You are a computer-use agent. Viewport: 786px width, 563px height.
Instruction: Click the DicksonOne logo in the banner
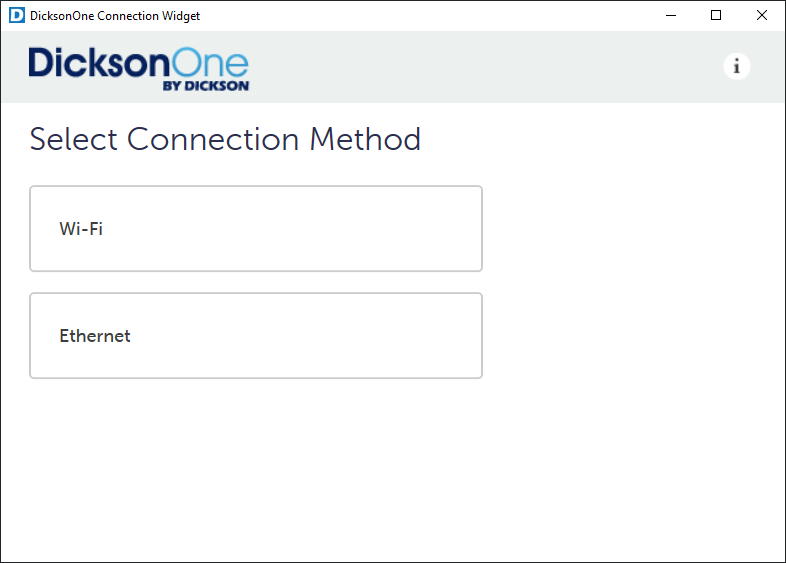[138, 67]
